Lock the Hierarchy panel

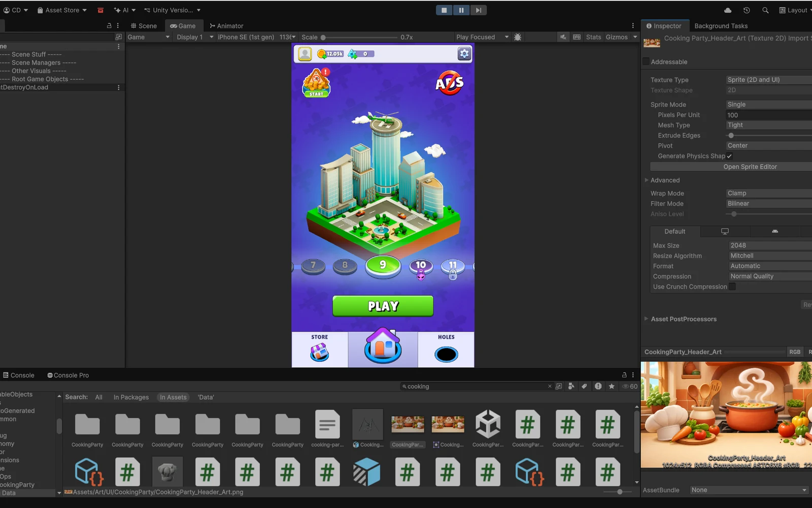point(109,25)
